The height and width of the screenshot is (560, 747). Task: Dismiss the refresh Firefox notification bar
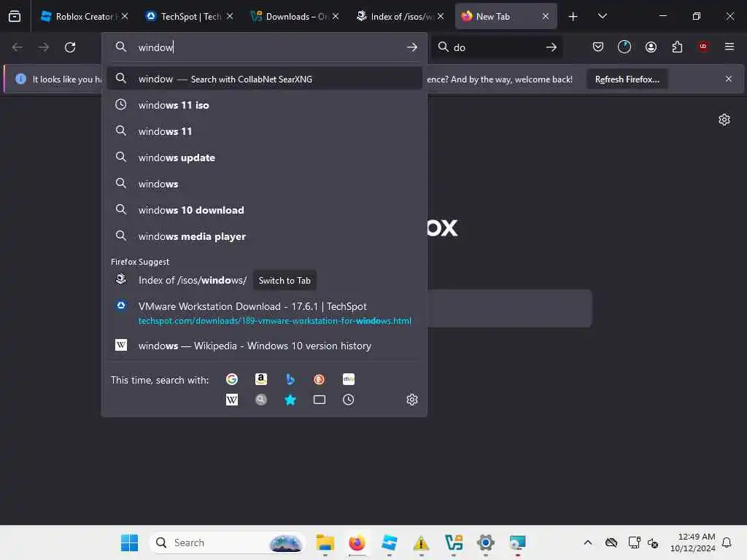729,79
